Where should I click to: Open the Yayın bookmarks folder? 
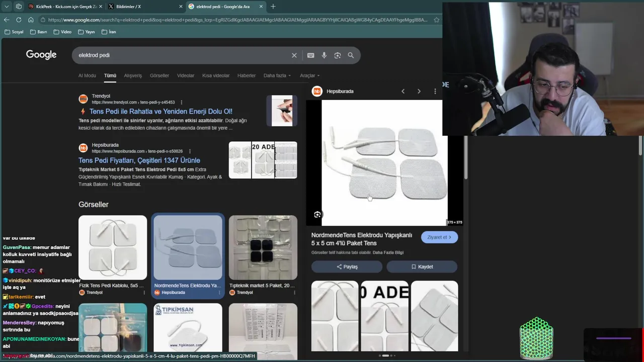coord(87,32)
